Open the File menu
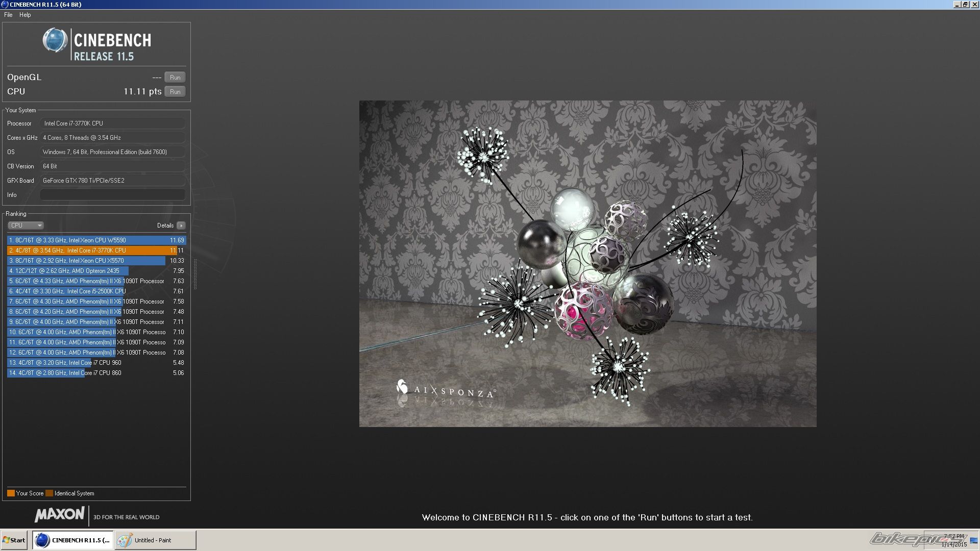This screenshot has width=980, height=551. click(8, 15)
